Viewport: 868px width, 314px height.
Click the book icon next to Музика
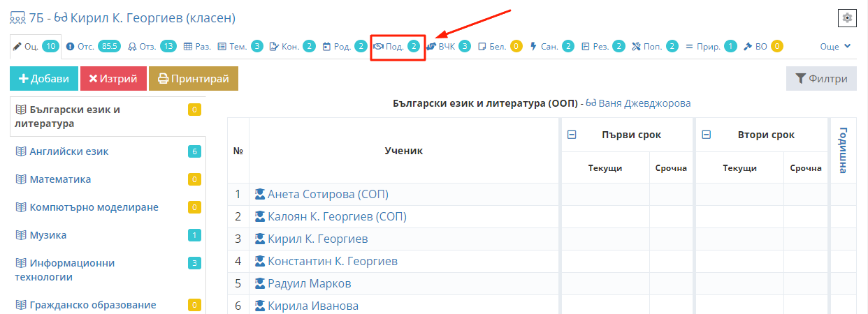pos(21,235)
